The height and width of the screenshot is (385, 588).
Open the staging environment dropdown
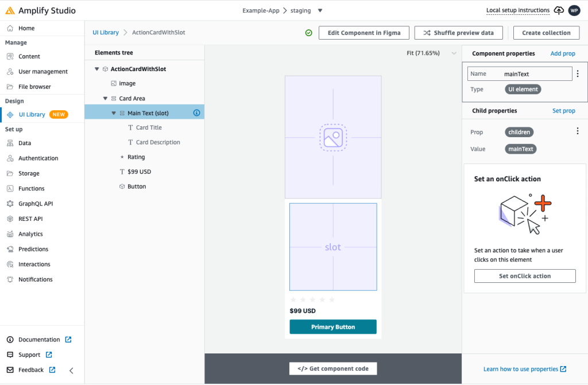[x=320, y=10]
